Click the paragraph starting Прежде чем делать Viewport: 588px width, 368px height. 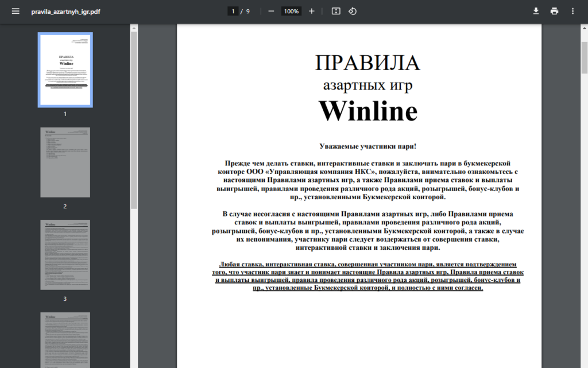click(x=368, y=180)
